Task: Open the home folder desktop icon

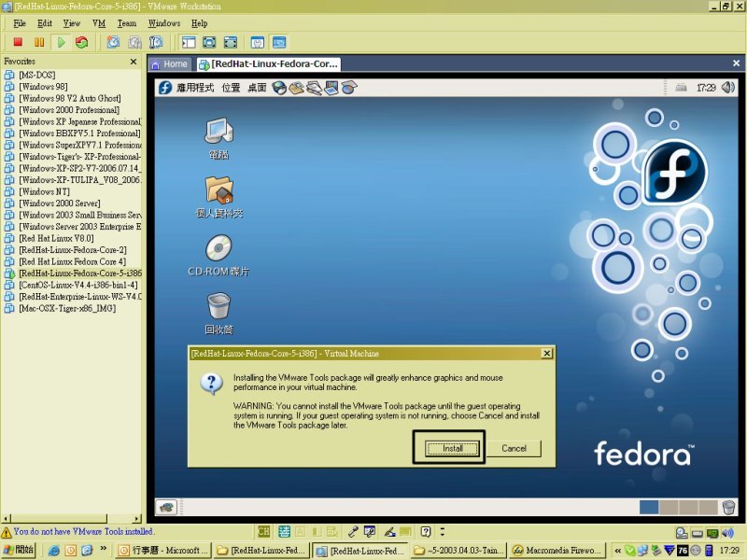Action: (219, 190)
